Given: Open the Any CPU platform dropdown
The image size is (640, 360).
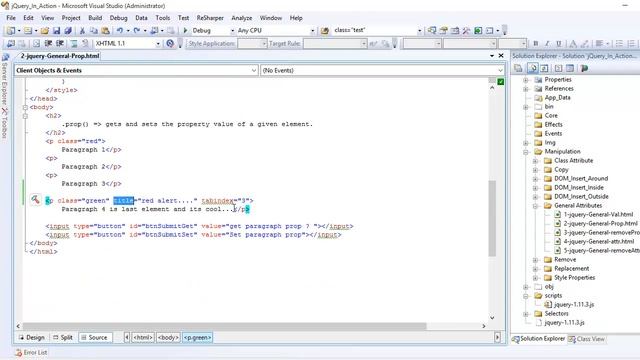Looking at the screenshot, I should (x=312, y=31).
